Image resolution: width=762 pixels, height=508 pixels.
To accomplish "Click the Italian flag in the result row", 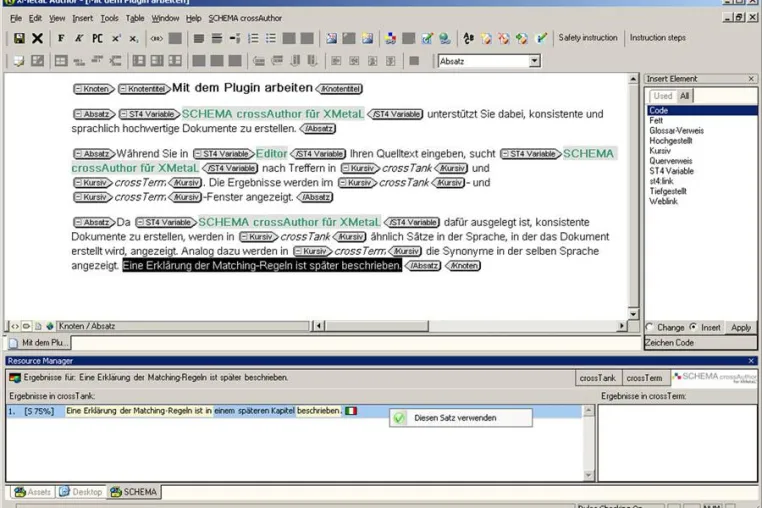I will point(351,411).
